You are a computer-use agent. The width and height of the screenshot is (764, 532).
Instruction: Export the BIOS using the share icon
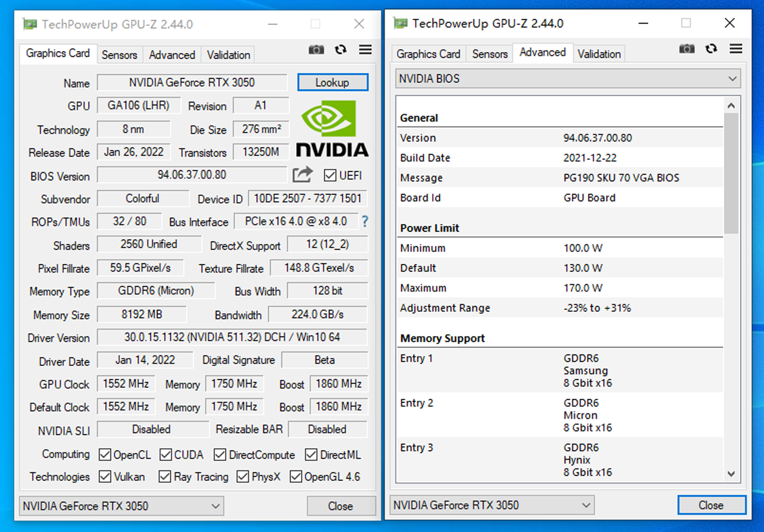(302, 174)
